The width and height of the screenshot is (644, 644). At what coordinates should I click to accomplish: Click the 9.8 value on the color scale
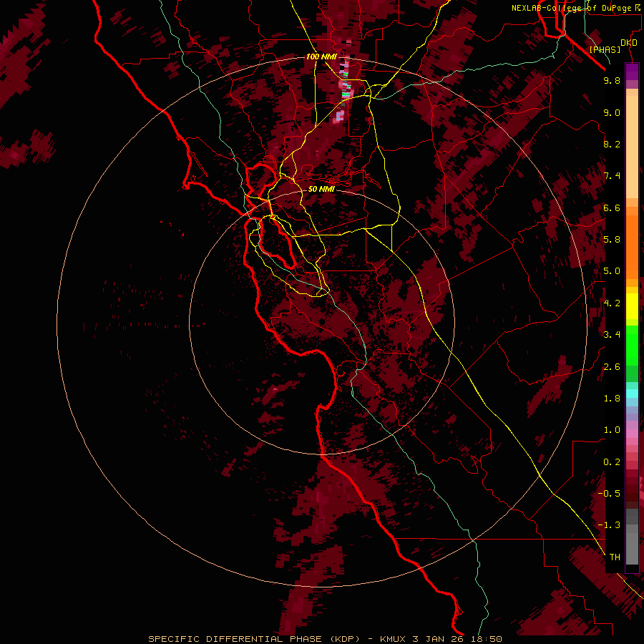pyautogui.click(x=612, y=81)
